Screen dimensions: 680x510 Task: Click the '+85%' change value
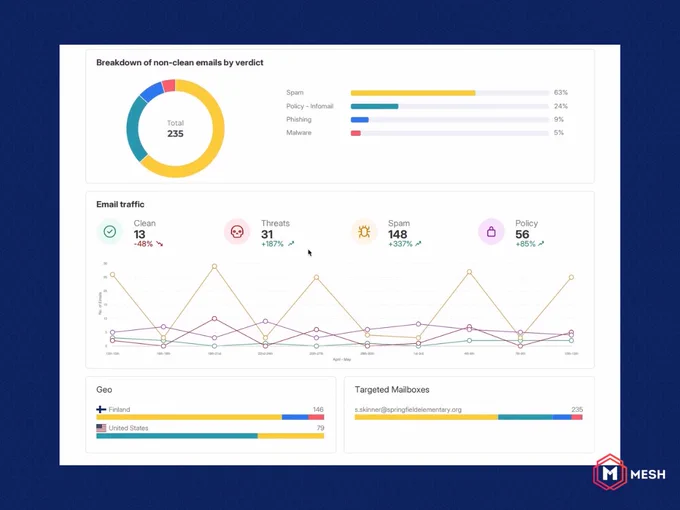click(x=525, y=244)
